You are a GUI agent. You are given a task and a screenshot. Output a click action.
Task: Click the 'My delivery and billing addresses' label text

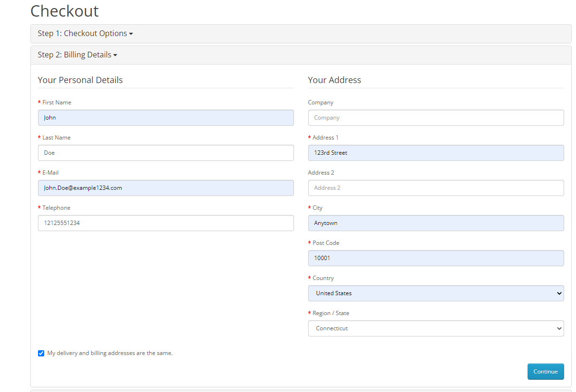click(110, 353)
